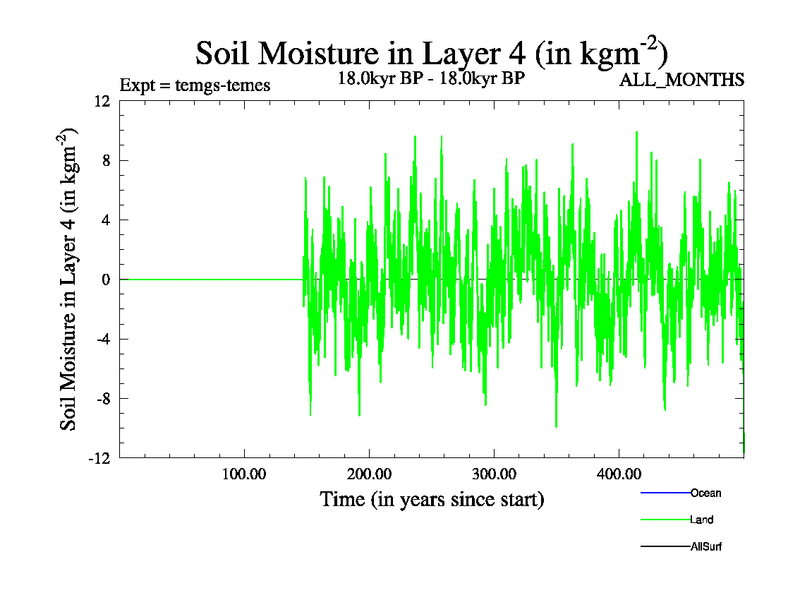Screen dimensions: 800x600
Task: Click the 18.0kyr BP subtitle text
Action: [x=432, y=78]
